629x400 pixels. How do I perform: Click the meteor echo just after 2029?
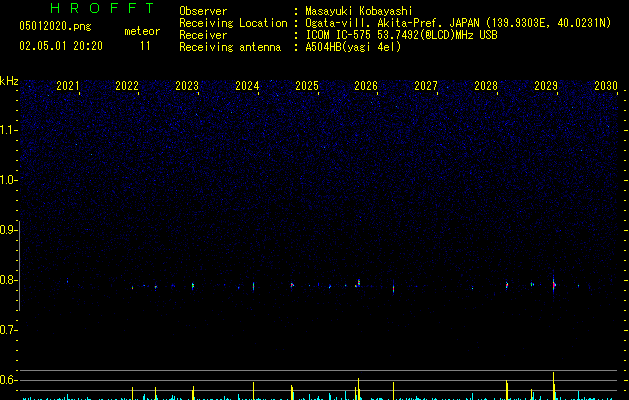tap(554, 285)
